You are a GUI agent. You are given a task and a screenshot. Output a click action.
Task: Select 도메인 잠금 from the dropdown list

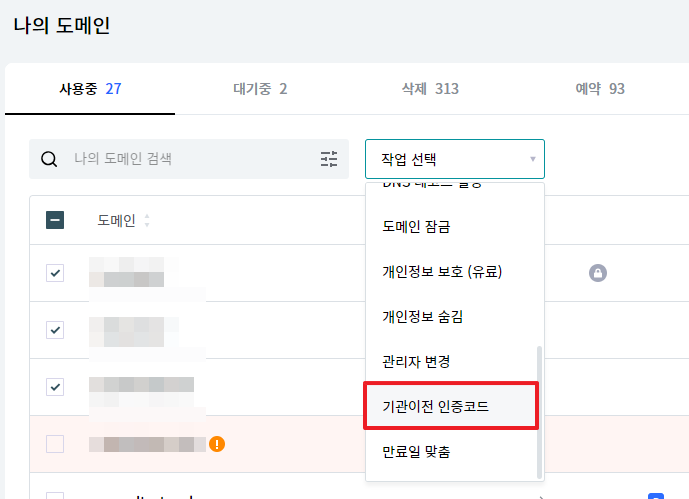click(x=451, y=227)
